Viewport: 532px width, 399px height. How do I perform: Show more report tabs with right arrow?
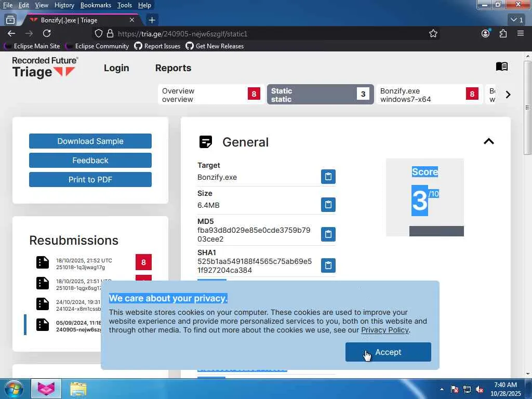(508, 95)
